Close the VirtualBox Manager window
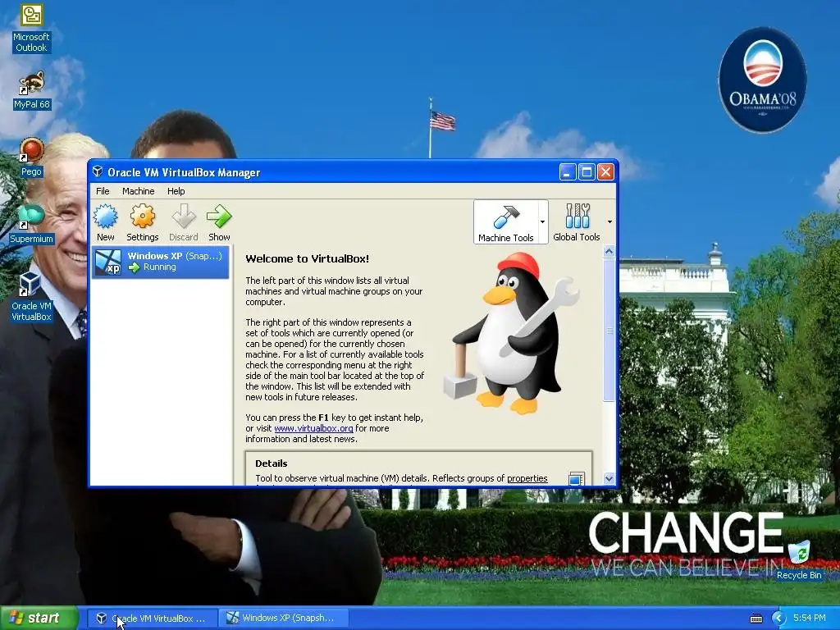This screenshot has height=630, width=840. point(606,172)
